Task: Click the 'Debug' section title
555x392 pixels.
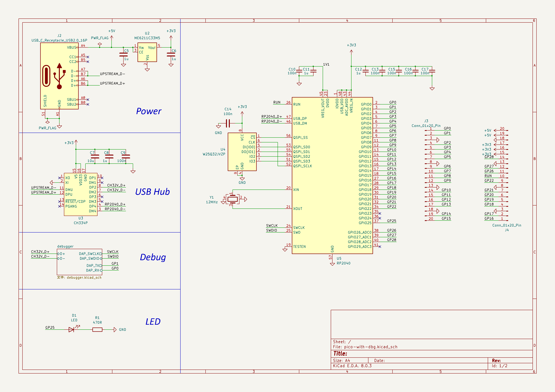Action: 153,257
